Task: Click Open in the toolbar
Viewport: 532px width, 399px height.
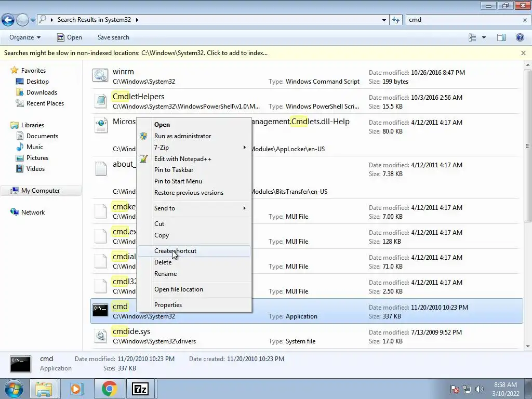Action: click(x=70, y=37)
